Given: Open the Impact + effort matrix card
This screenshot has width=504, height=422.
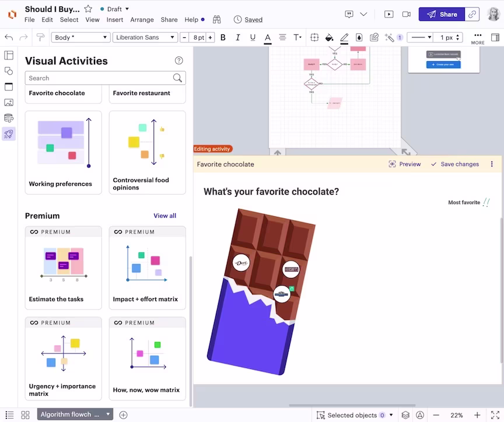Looking at the screenshot, I should [147, 268].
